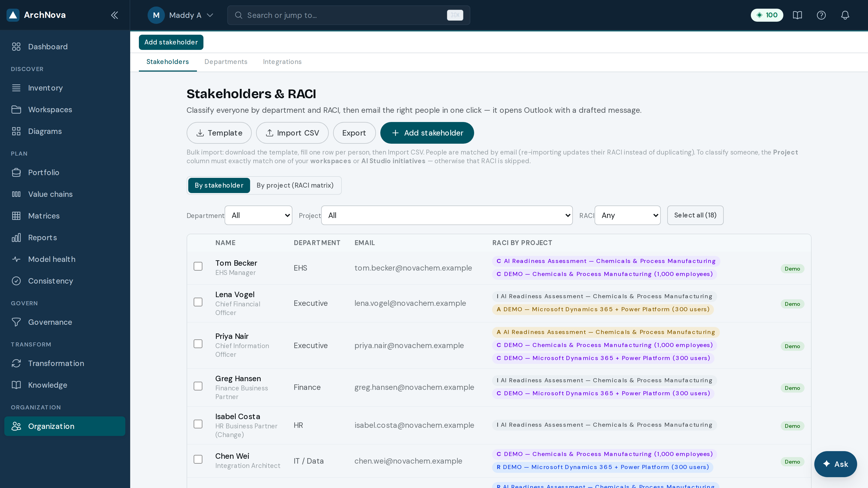Click the Reports bar chart icon

point(16,237)
